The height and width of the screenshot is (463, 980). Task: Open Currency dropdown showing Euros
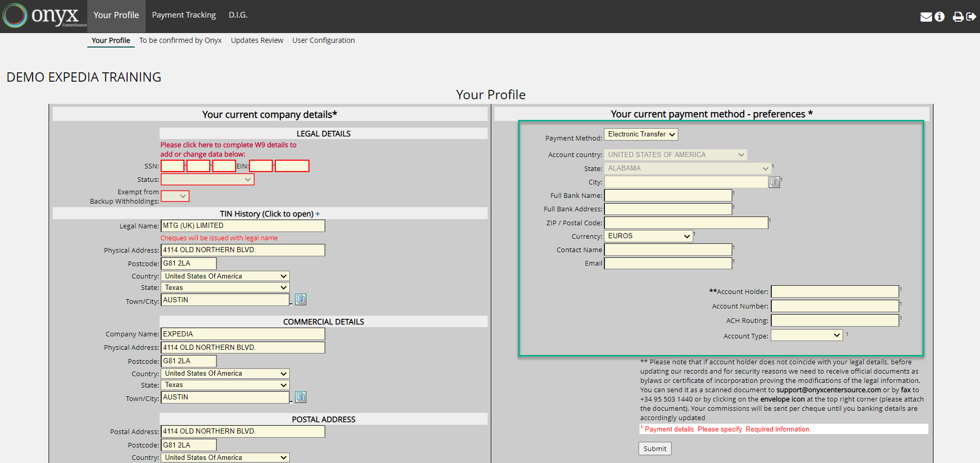point(648,236)
